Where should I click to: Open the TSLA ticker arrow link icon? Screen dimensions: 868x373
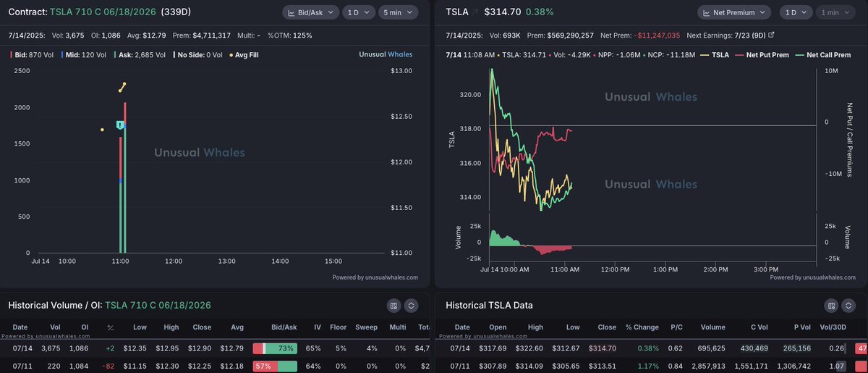click(477, 13)
